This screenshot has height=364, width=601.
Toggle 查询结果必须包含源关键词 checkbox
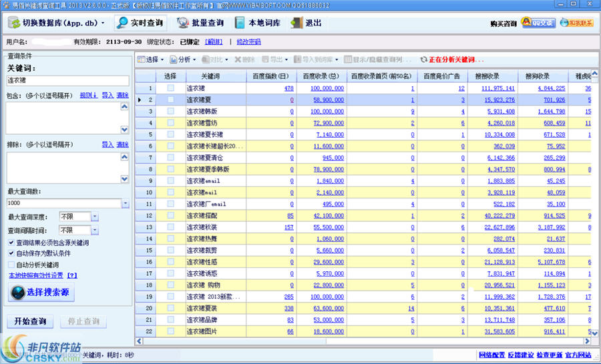pos(11,242)
